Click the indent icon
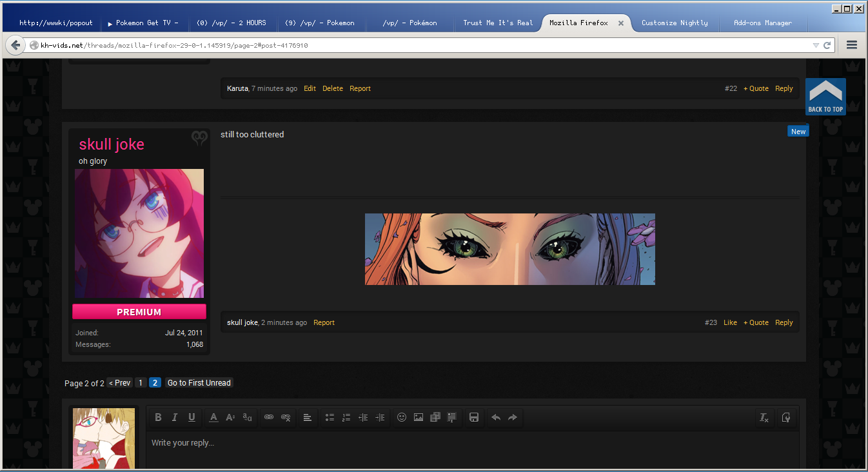The image size is (868, 472). click(x=380, y=417)
